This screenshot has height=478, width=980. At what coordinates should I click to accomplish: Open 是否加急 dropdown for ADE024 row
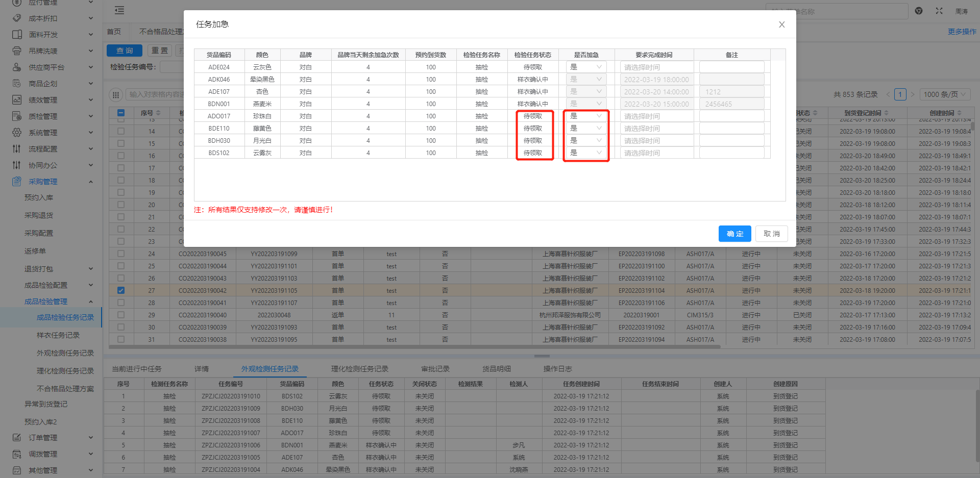pos(586,67)
